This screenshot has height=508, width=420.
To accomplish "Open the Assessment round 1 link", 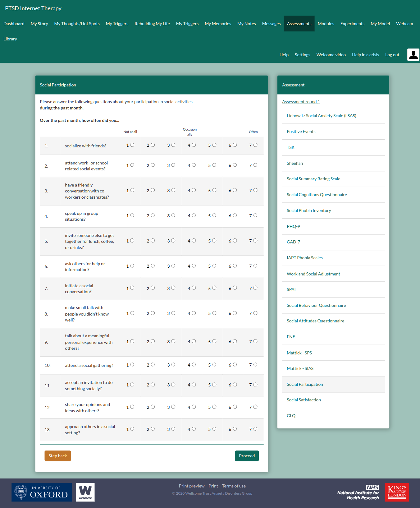I will click(x=301, y=102).
